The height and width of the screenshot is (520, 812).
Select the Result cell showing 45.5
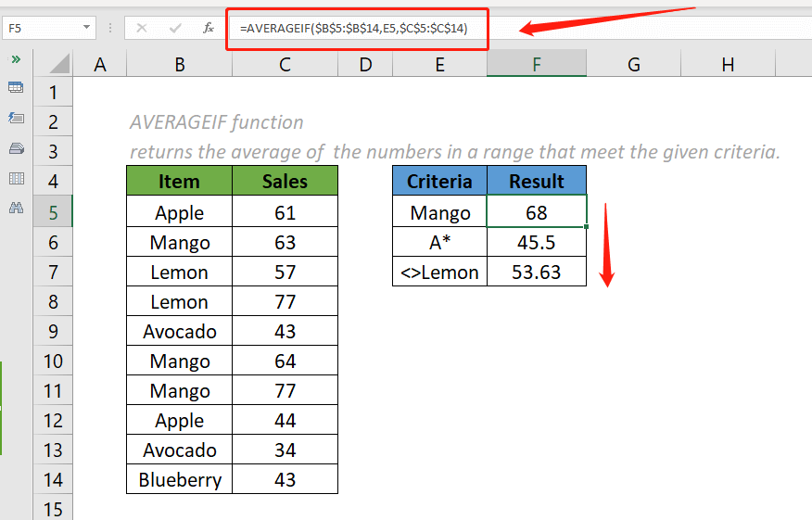tap(537, 243)
